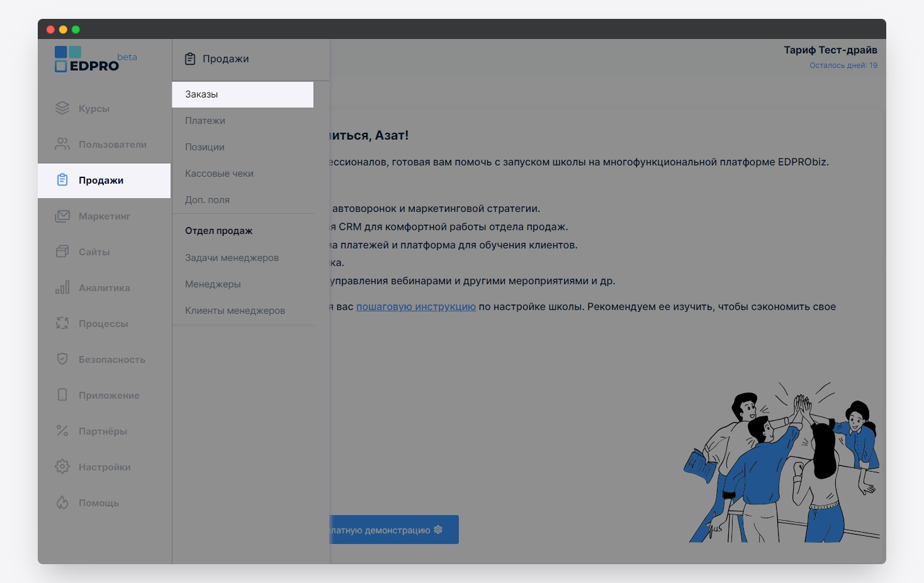Follow the пошаговую инструкцию link
The height and width of the screenshot is (583, 924).
coord(415,307)
